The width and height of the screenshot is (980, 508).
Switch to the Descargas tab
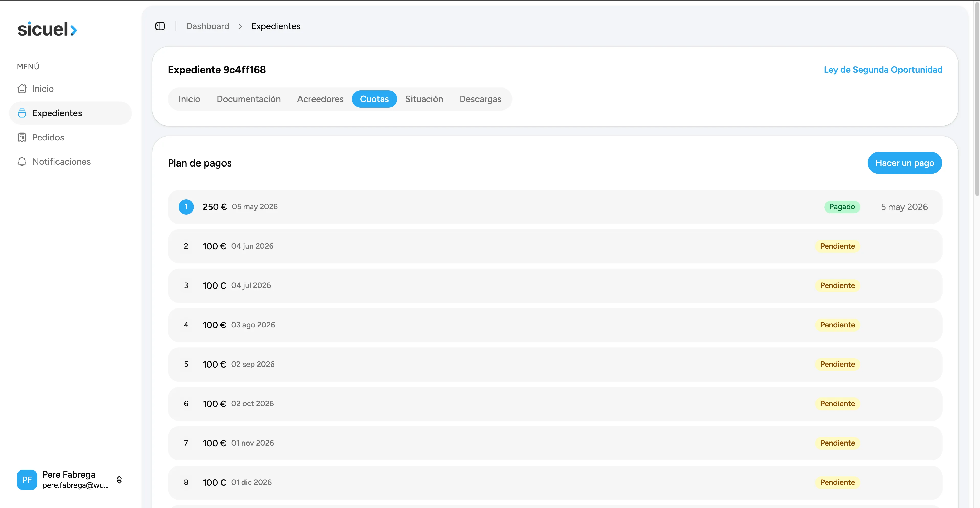coord(481,99)
